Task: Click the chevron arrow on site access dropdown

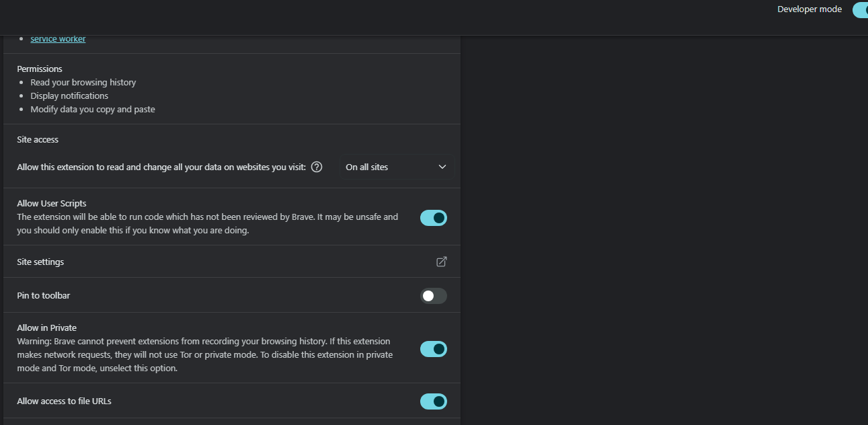Action: (442, 167)
